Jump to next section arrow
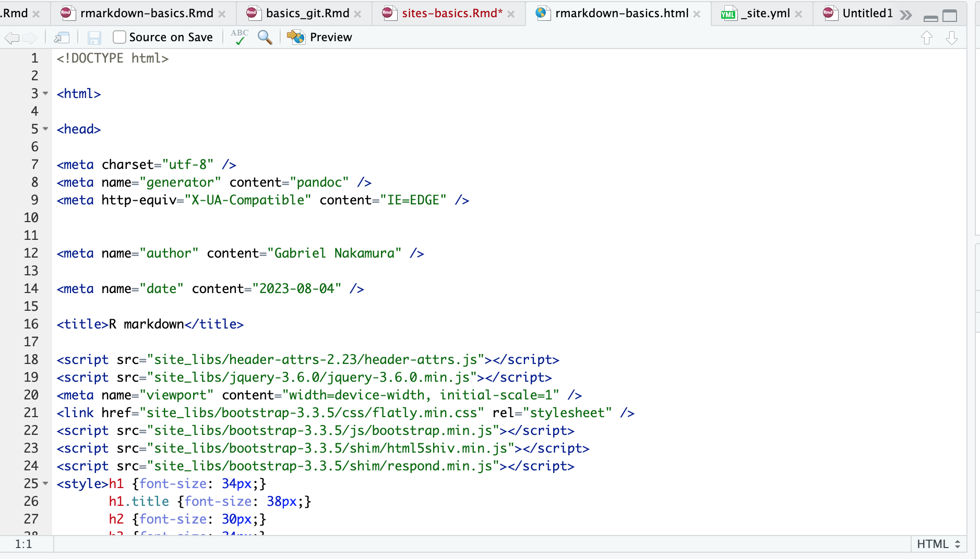The width and height of the screenshot is (980, 559). coord(952,38)
